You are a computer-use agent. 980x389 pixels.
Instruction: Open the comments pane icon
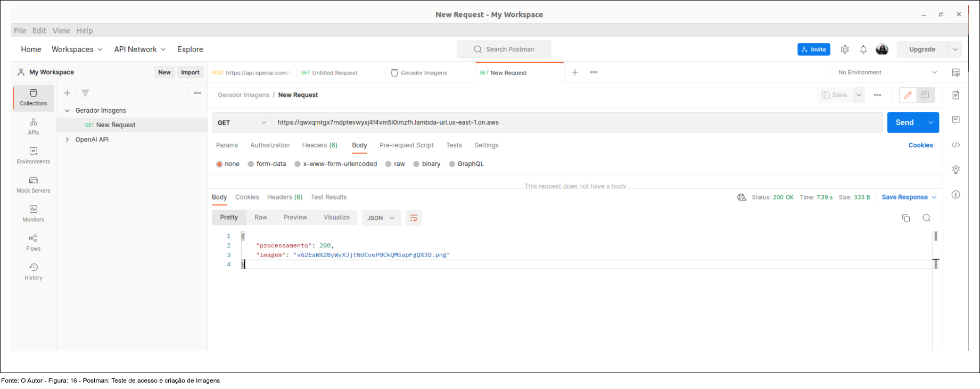point(956,120)
